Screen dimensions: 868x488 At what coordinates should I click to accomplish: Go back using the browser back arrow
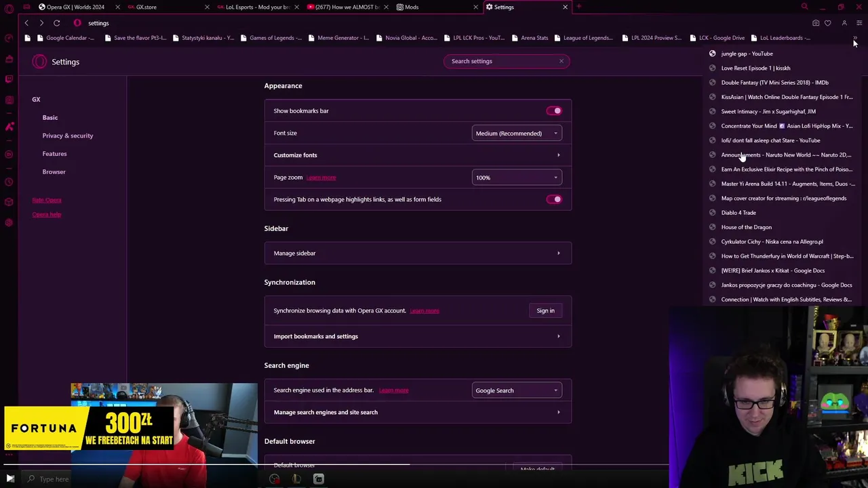click(26, 23)
